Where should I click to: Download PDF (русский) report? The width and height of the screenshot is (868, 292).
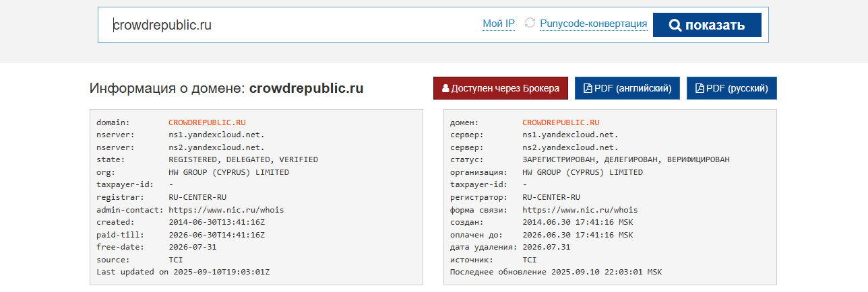click(732, 88)
